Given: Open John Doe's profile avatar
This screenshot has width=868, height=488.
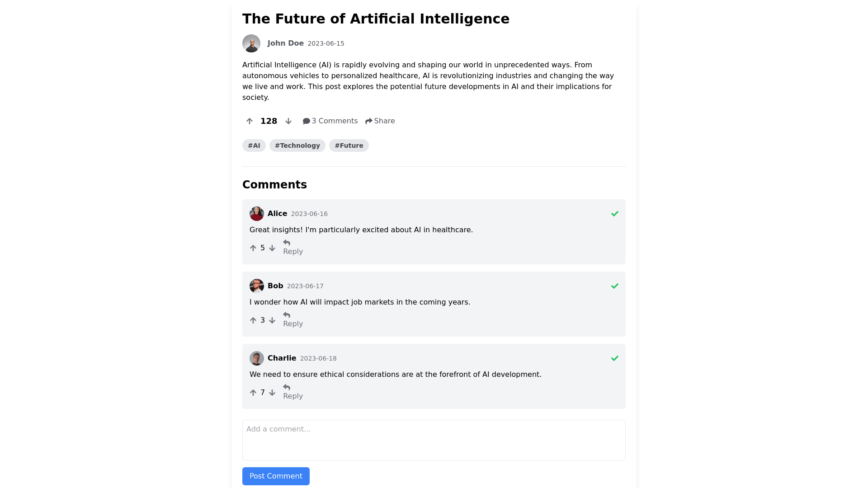Looking at the screenshot, I should 251,43.
